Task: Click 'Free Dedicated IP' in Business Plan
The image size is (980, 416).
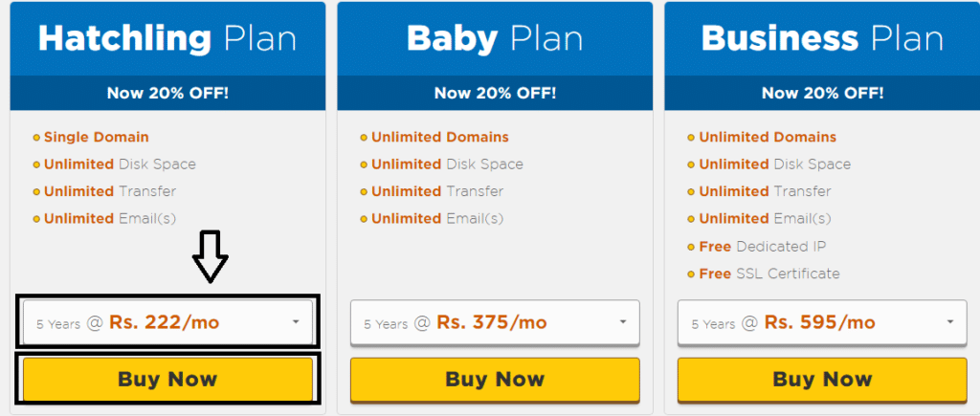Action: 763,246
